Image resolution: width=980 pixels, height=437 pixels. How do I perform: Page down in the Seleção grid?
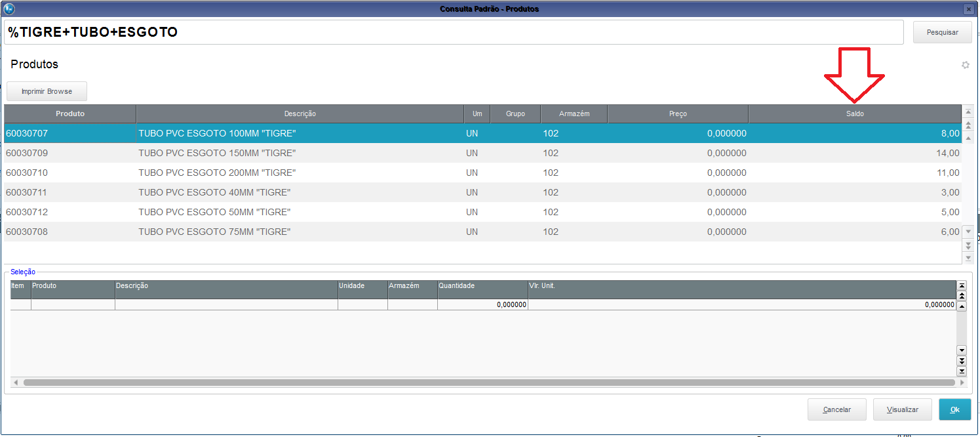pyautogui.click(x=962, y=361)
